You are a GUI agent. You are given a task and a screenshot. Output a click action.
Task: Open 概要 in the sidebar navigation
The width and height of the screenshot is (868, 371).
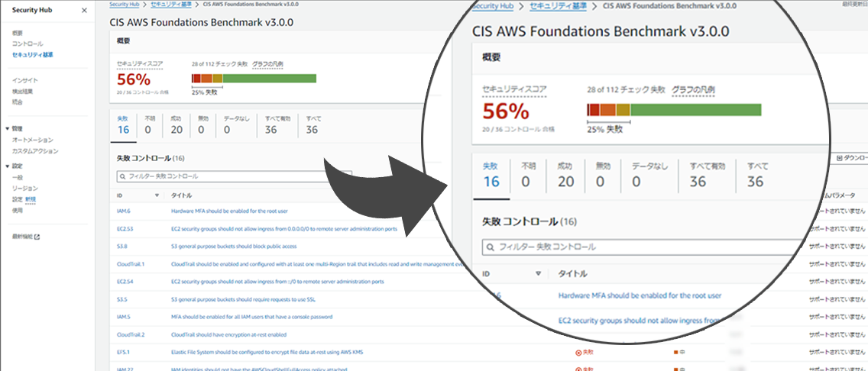pyautogui.click(x=17, y=33)
